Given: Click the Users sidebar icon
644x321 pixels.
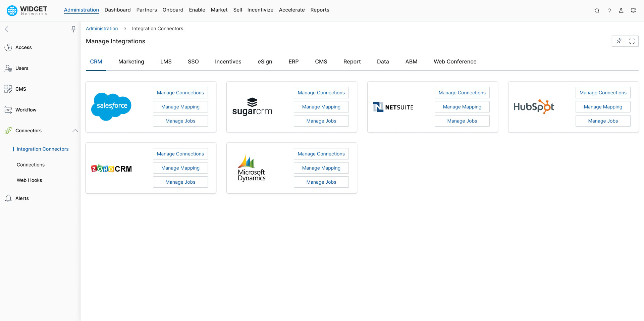Looking at the screenshot, I should pyautogui.click(x=8, y=68).
